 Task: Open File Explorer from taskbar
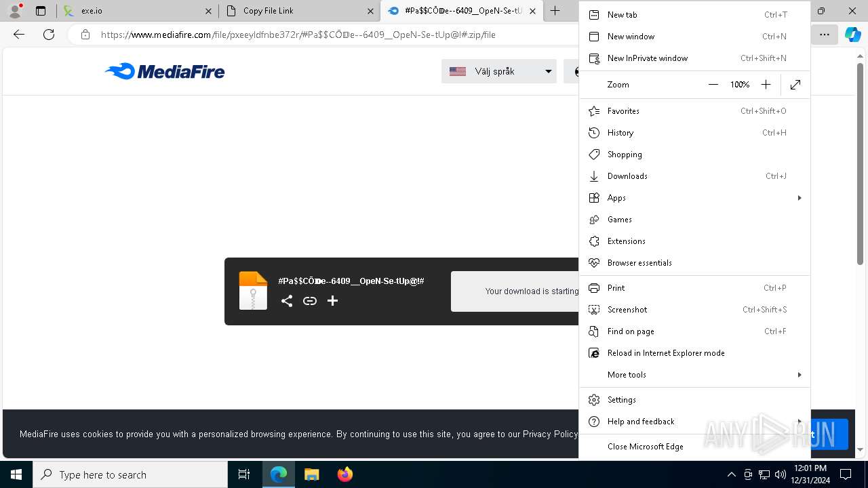click(311, 474)
